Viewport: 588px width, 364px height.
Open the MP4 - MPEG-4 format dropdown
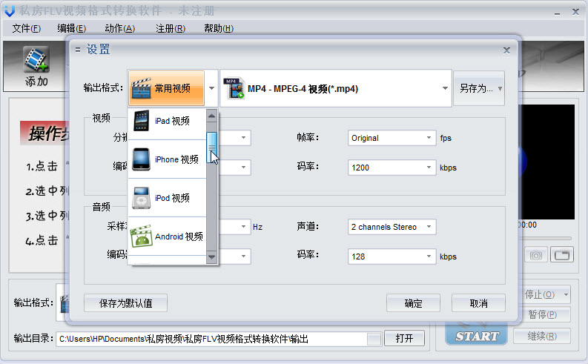coord(445,88)
